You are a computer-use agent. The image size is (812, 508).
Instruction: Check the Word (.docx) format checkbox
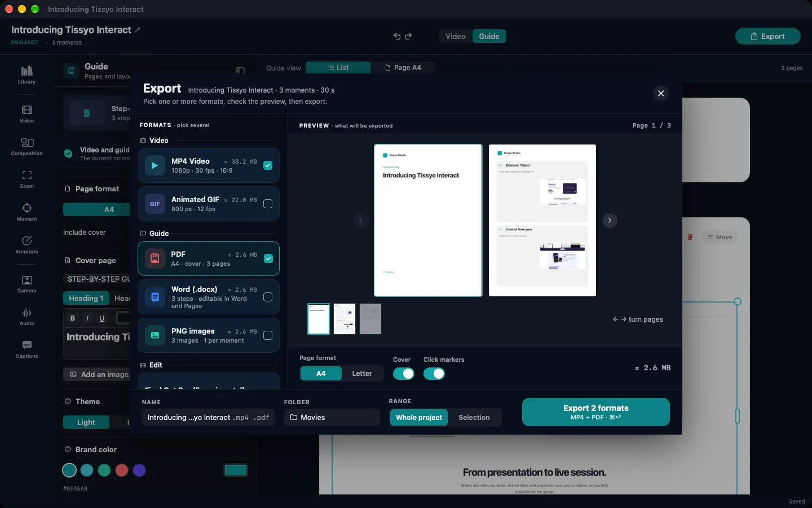pyautogui.click(x=268, y=297)
